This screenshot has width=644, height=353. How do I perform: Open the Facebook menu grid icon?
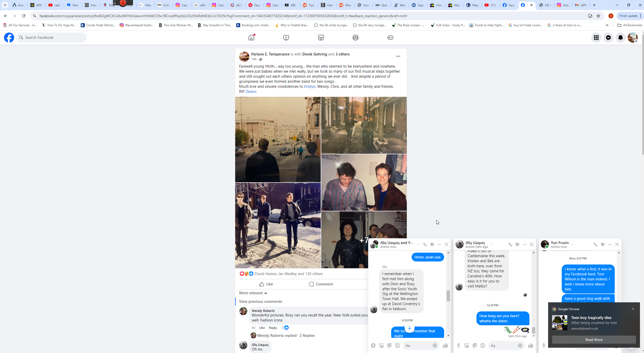tap(596, 38)
